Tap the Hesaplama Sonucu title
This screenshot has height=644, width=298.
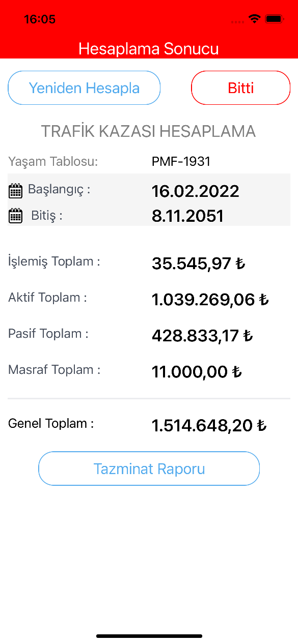click(x=149, y=49)
